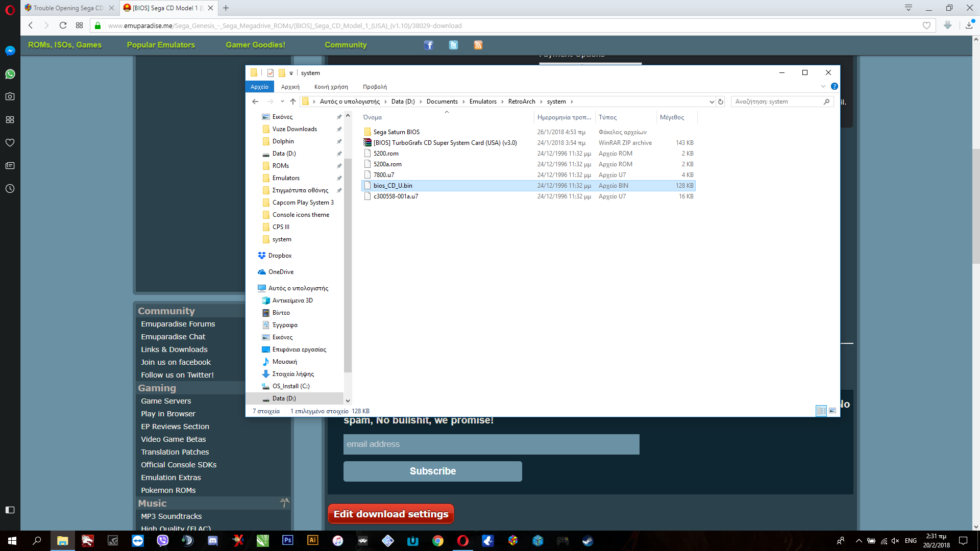The height and width of the screenshot is (551, 980).
Task: Open Emuparadise Twitter icon
Action: (x=453, y=45)
